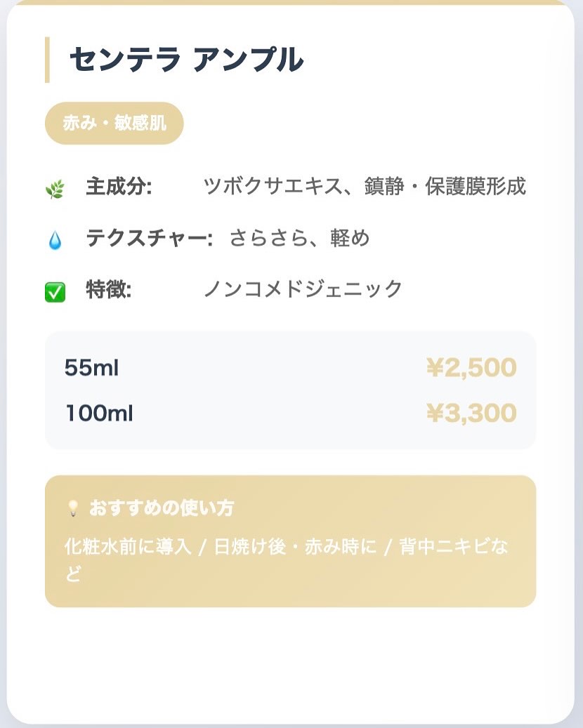583x728 pixels.
Task: Click the ¥2,500 price
Action: click(471, 368)
